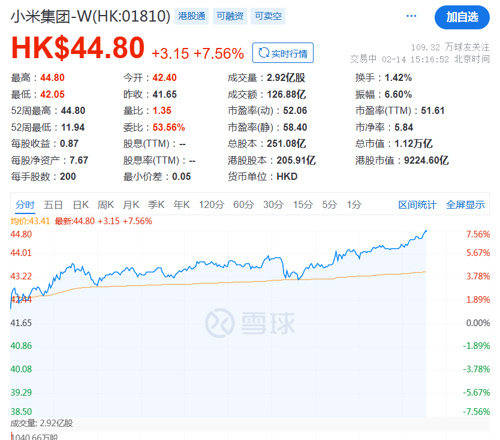Click the latest price point on chart line
The height and width of the screenshot is (440, 500).
click(x=426, y=231)
